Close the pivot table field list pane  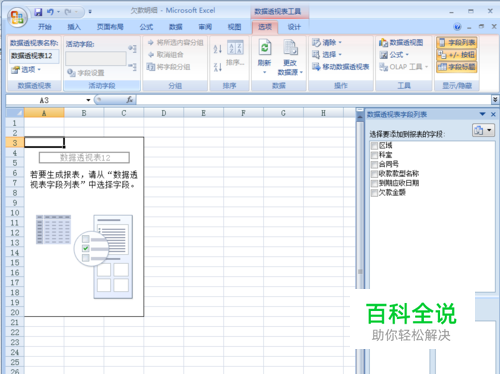[493, 114]
